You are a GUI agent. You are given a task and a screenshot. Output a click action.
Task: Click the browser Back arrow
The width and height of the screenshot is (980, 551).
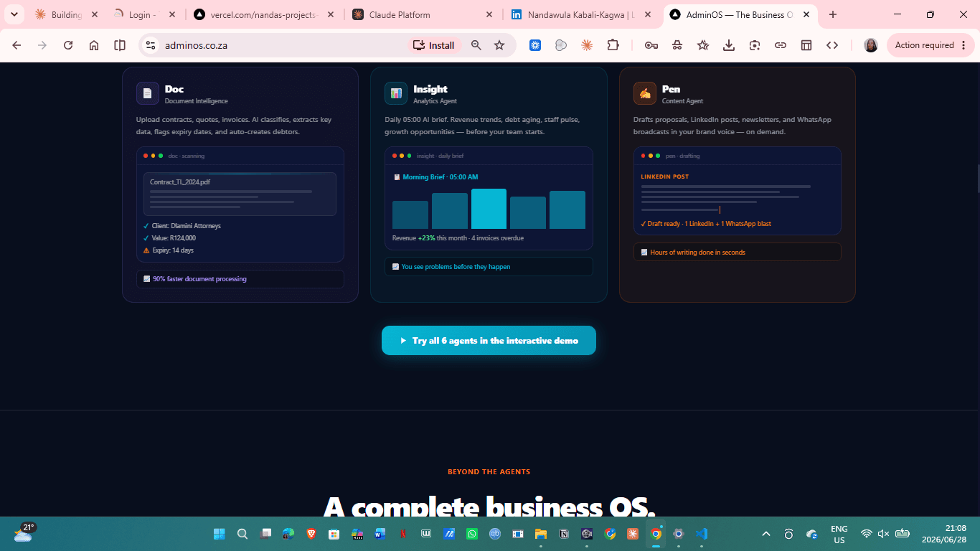click(17, 45)
